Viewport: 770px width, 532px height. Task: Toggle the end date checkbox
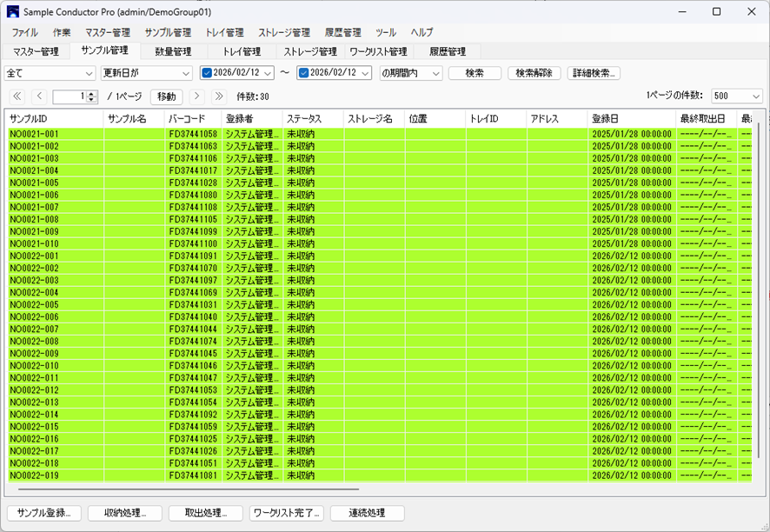coord(303,73)
